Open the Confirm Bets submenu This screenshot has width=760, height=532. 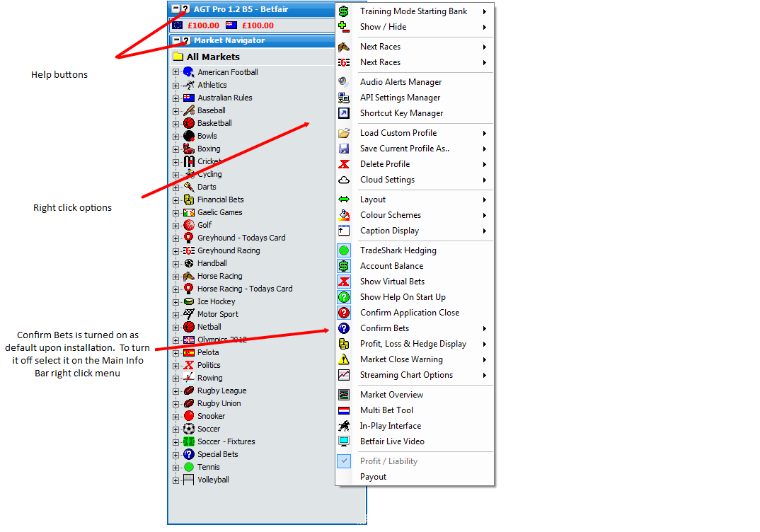pos(415,328)
